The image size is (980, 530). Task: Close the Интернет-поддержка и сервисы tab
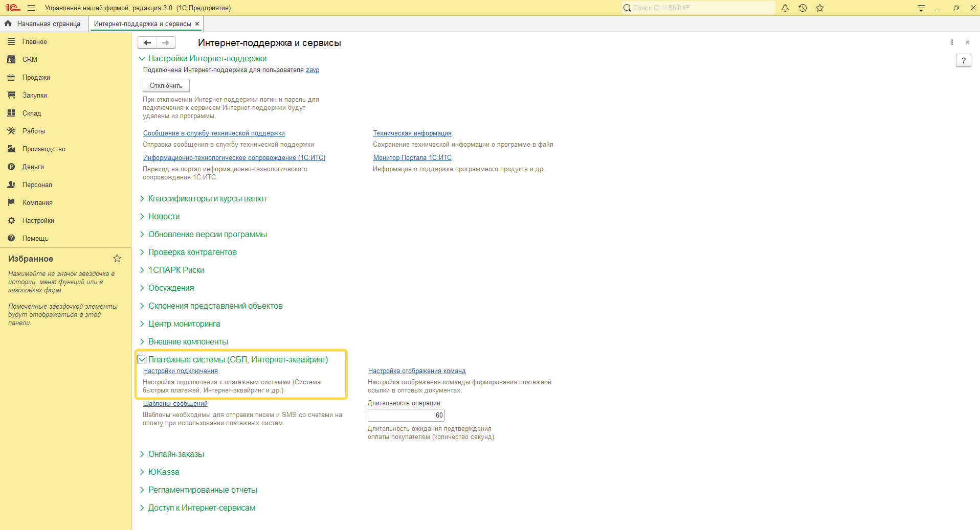[197, 24]
